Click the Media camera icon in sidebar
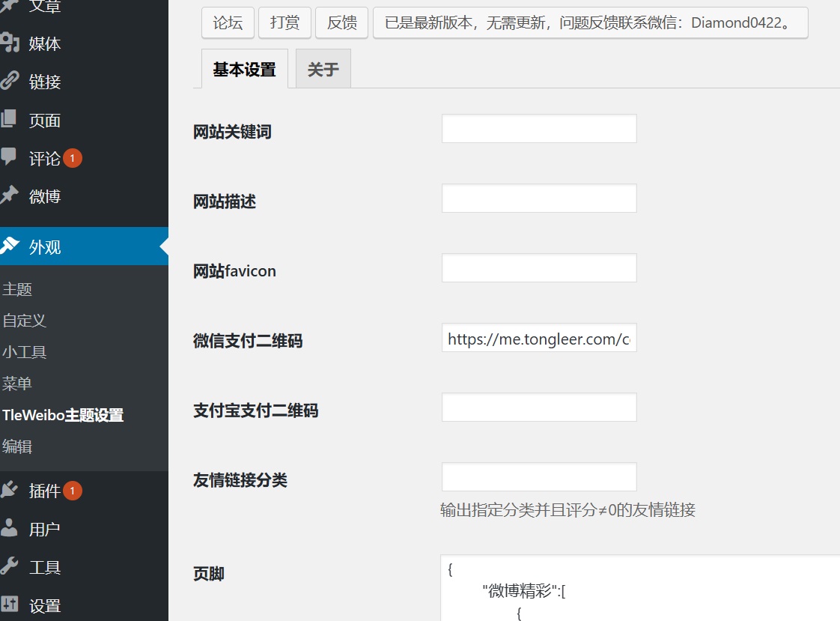The height and width of the screenshot is (621, 840). point(9,43)
